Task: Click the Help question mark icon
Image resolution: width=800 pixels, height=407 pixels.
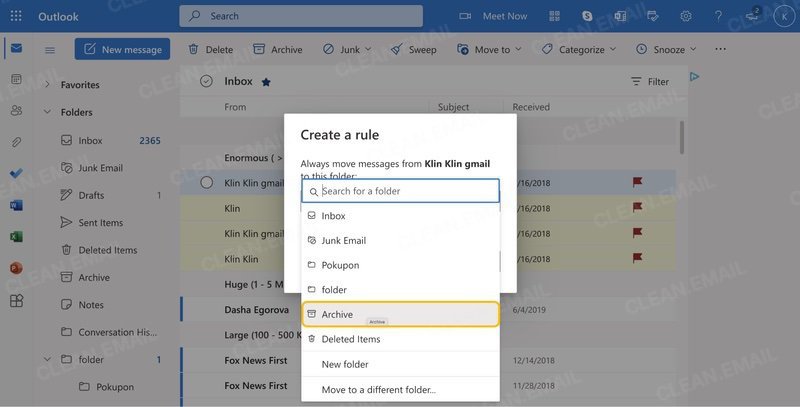Action: (x=718, y=16)
